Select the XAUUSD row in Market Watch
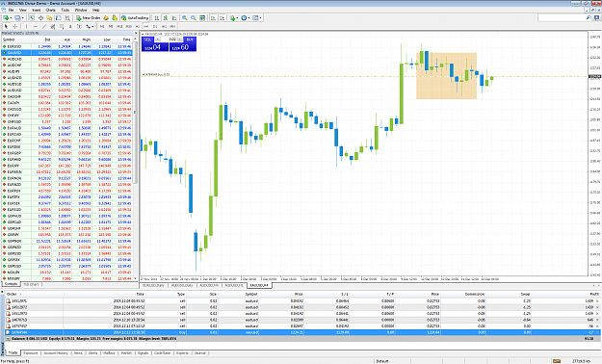Image resolution: width=602 pixels, height=364 pixels. pyautogui.click(x=67, y=53)
